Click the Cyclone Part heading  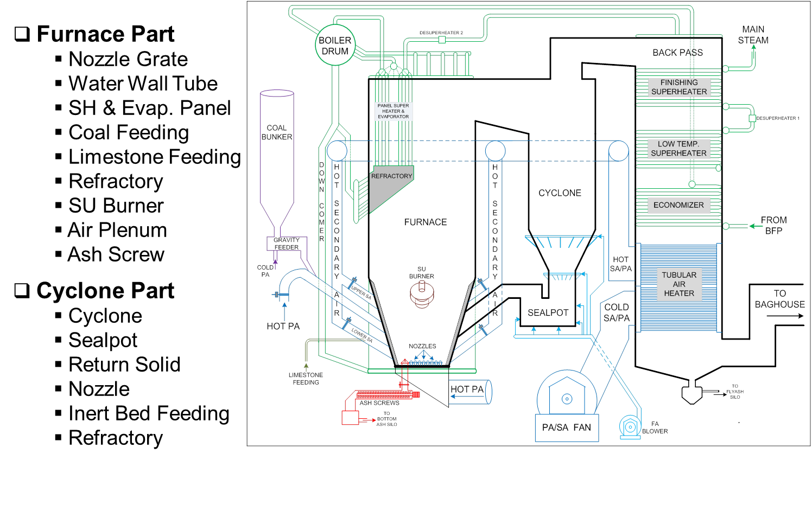[x=105, y=291]
